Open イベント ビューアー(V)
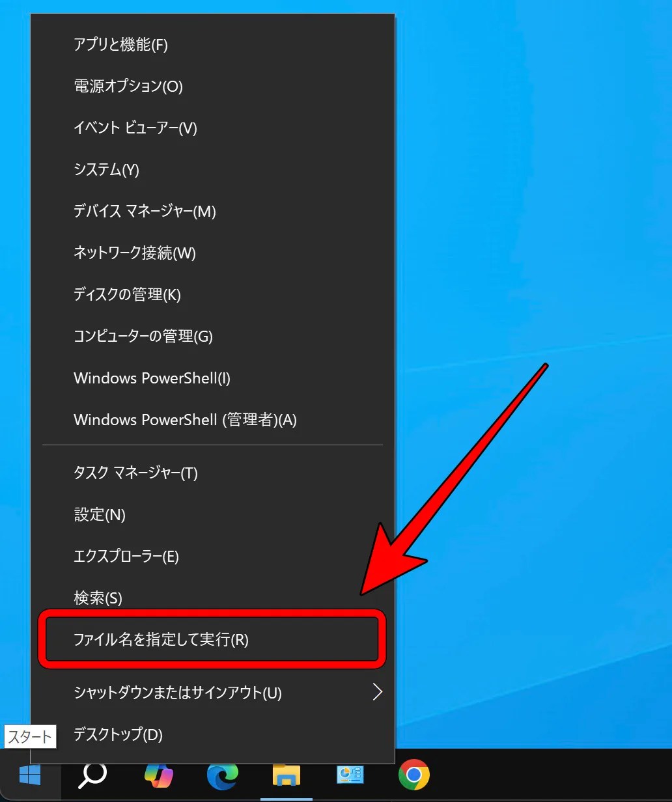The width and height of the screenshot is (672, 802). 212,128
